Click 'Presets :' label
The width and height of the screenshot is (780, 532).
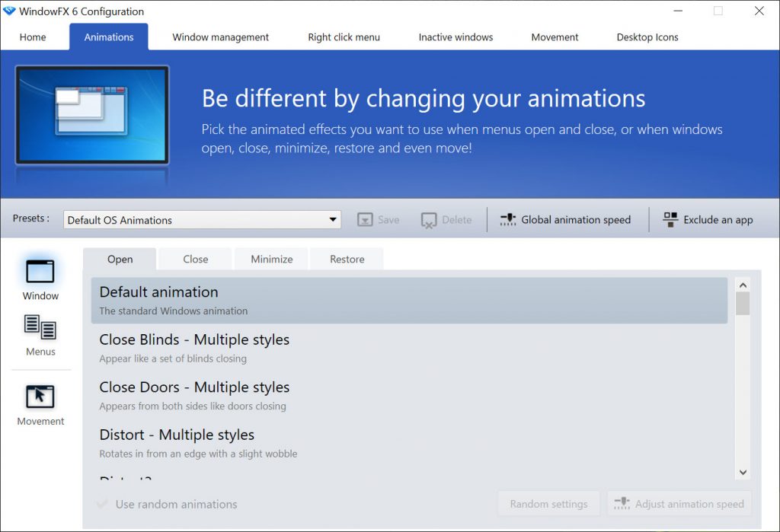[30, 218]
